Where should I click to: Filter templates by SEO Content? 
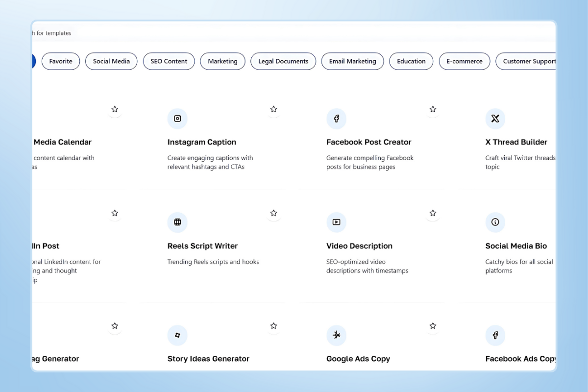click(169, 61)
